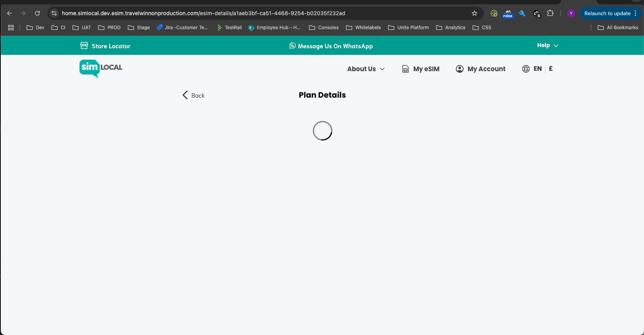
Task: Expand the About Us menu
Action: point(366,69)
